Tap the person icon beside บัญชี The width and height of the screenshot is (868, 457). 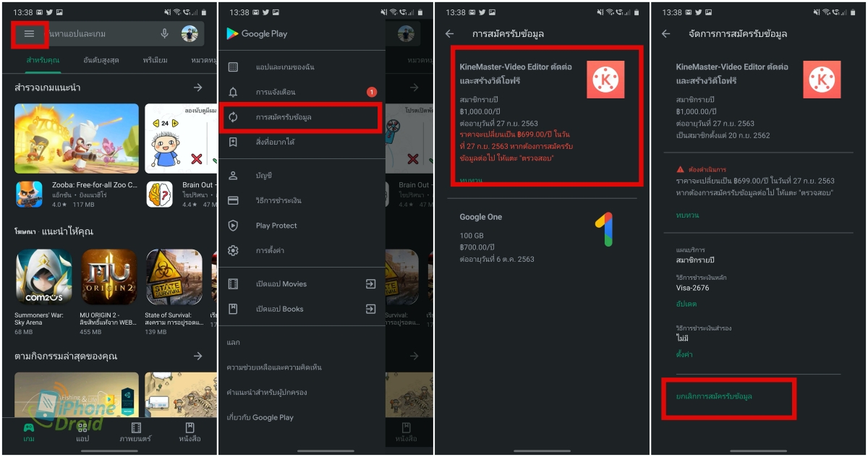coord(233,176)
